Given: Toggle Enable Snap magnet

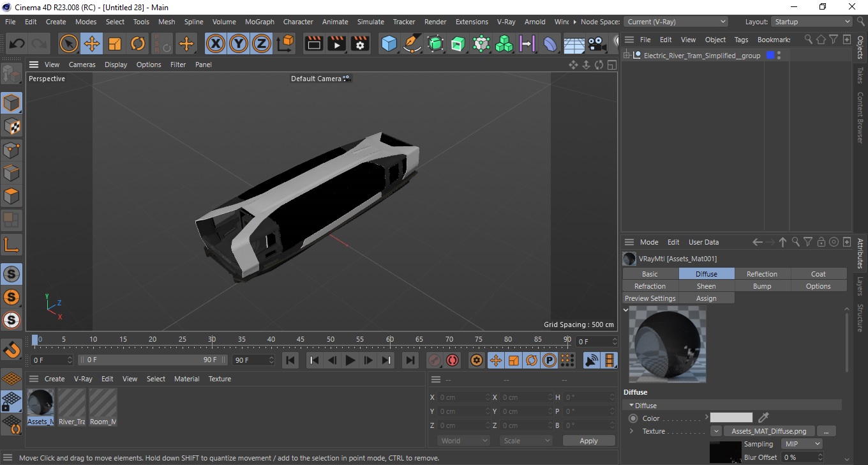Looking at the screenshot, I should [x=11, y=349].
